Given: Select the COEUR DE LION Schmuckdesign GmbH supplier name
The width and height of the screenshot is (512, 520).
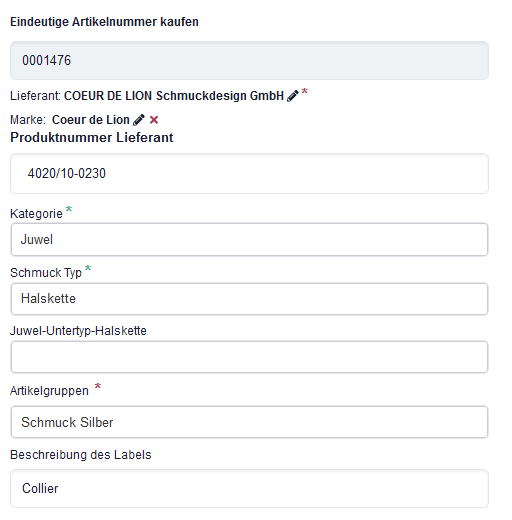Looking at the screenshot, I should [174, 96].
